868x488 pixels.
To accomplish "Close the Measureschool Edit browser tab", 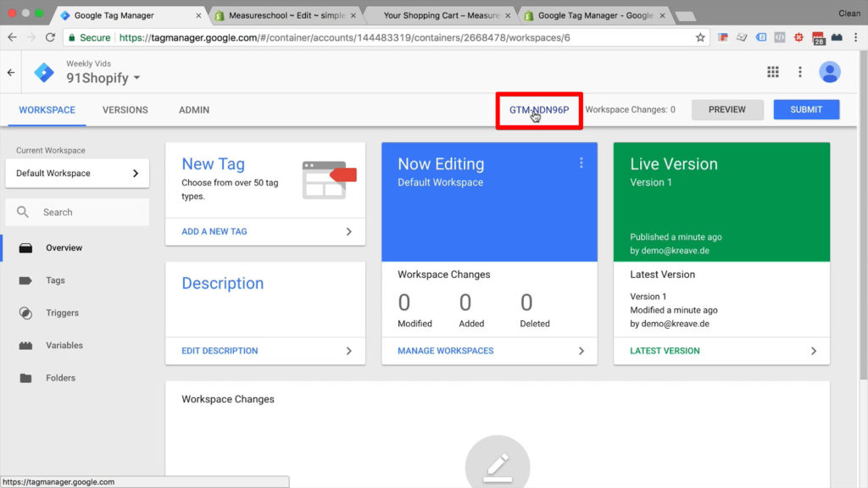I will [353, 15].
